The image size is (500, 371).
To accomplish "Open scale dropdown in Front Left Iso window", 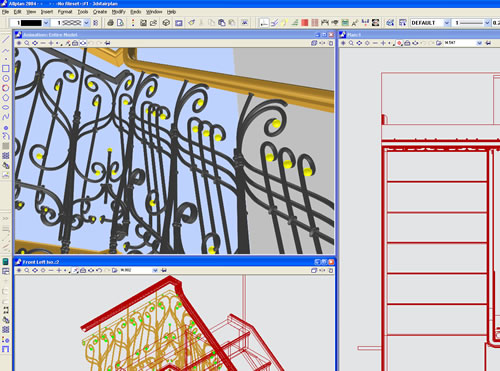I will tap(155, 270).
